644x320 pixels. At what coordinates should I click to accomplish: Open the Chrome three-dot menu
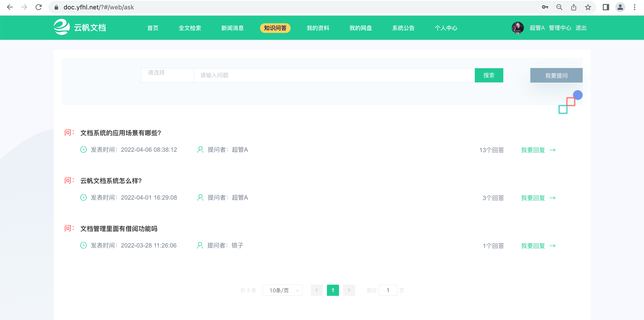pos(635,7)
